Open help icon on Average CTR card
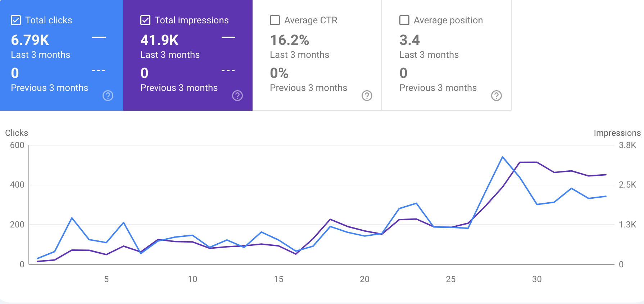This screenshot has width=644, height=304. pyautogui.click(x=367, y=96)
